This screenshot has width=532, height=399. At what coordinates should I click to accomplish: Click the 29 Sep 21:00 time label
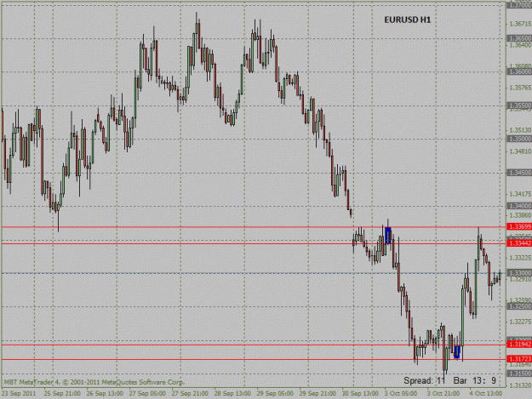click(x=317, y=394)
